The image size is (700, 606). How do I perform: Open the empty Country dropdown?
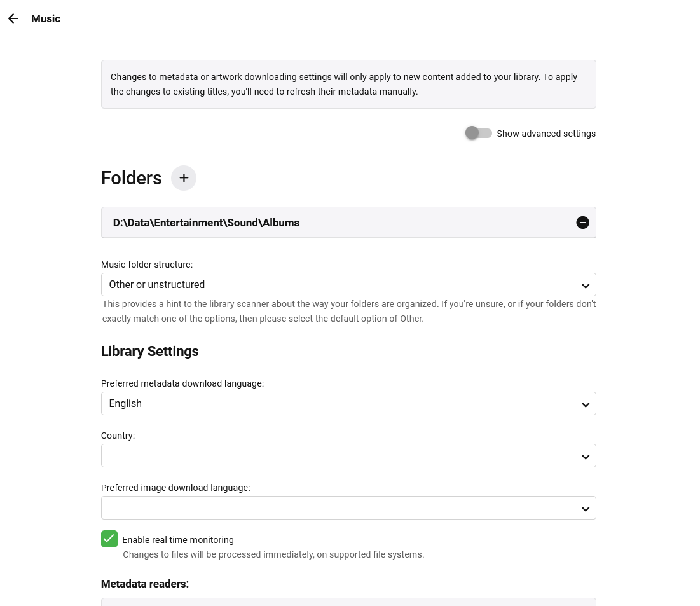337,456
